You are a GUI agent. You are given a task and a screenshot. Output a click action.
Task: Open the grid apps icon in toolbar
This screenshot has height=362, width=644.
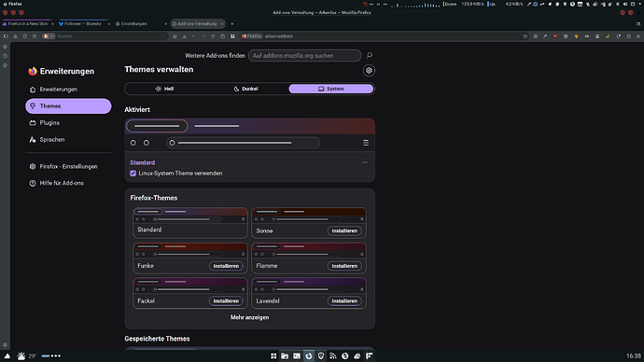pyautogui.click(x=232, y=36)
